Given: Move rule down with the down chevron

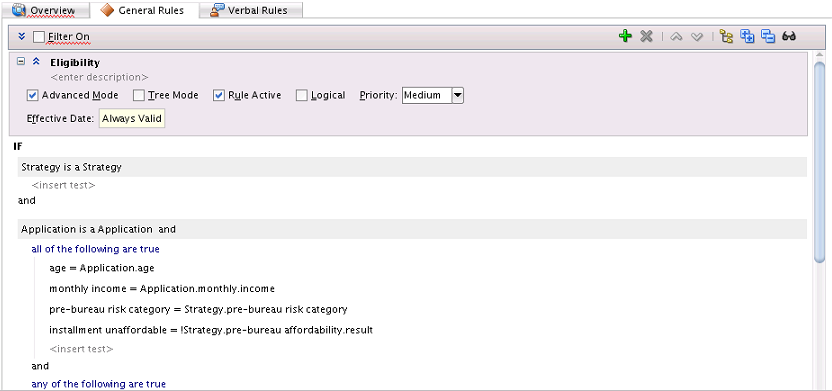Looking at the screenshot, I should [697, 37].
